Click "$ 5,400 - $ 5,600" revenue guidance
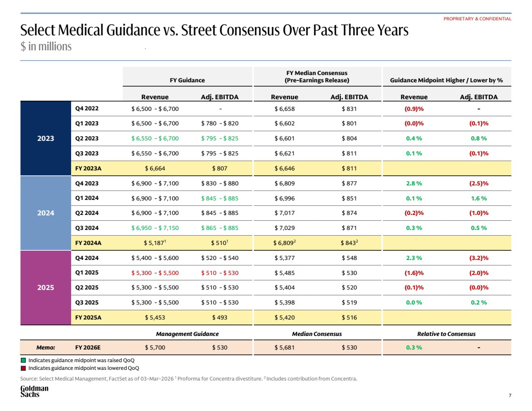532x411 pixels. (x=155, y=258)
